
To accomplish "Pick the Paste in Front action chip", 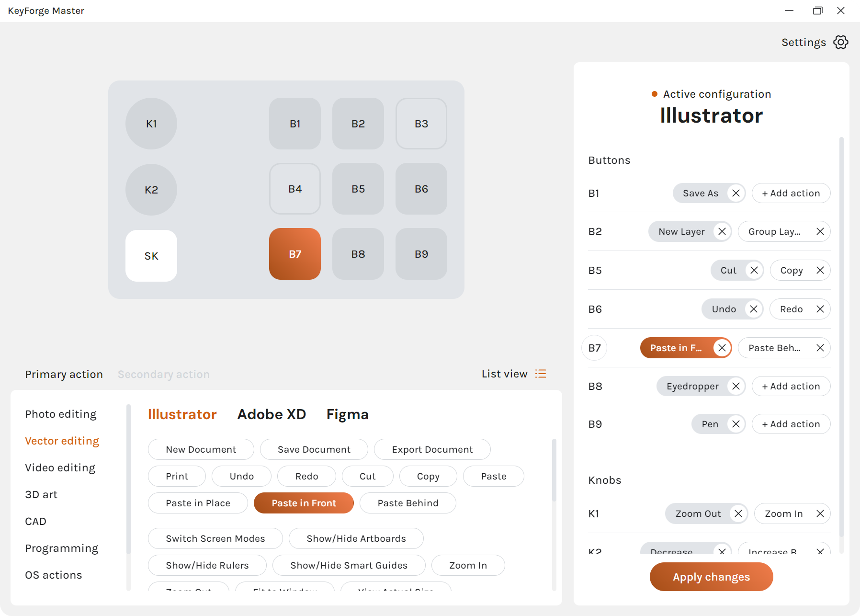I will tap(304, 503).
